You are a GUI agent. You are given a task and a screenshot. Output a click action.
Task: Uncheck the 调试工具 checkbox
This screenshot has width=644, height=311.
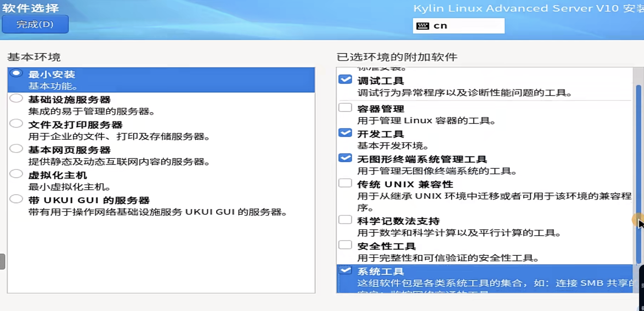pyautogui.click(x=345, y=80)
